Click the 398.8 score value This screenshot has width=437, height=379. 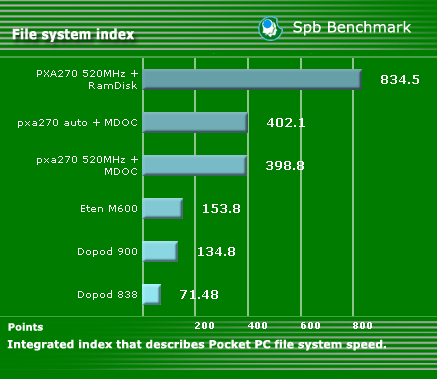coord(285,166)
